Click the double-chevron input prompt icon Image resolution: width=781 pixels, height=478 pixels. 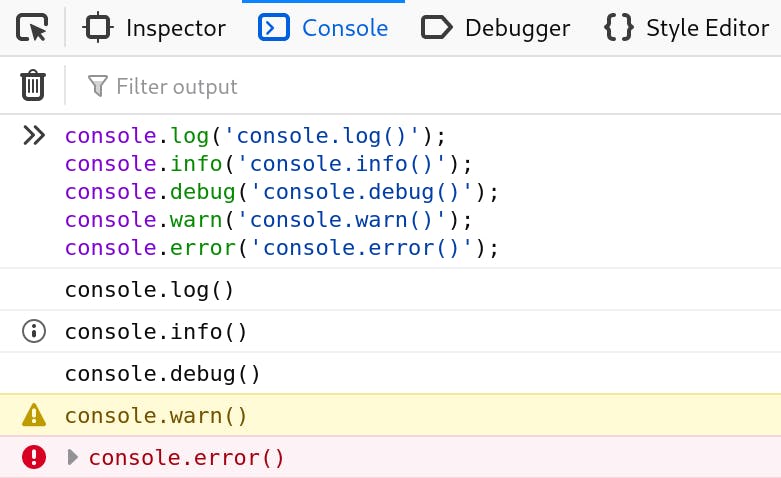coord(34,136)
